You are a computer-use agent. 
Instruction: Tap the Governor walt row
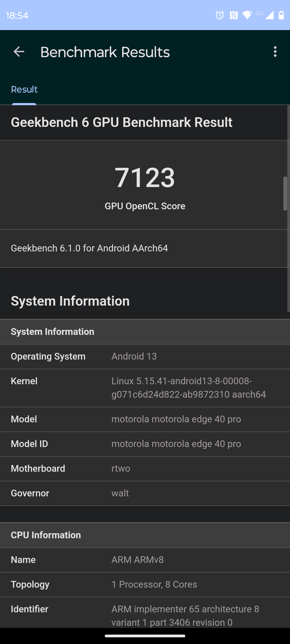(x=145, y=493)
